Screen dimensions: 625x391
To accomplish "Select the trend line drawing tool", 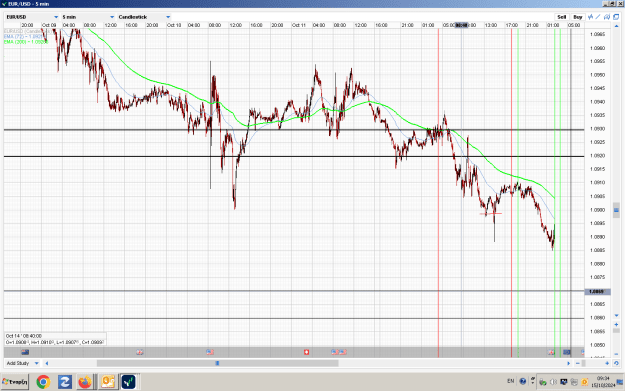I will pos(598,17).
